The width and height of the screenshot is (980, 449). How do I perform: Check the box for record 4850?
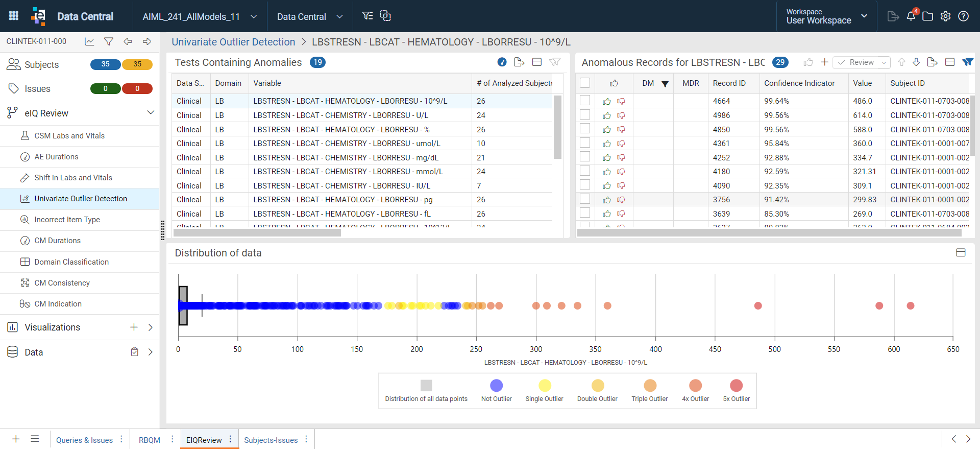coord(585,129)
